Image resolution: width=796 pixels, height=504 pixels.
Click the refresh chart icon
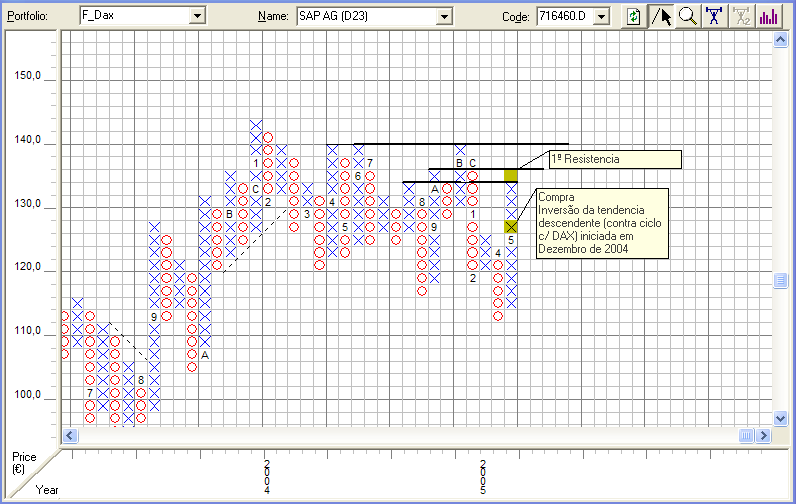(634, 16)
